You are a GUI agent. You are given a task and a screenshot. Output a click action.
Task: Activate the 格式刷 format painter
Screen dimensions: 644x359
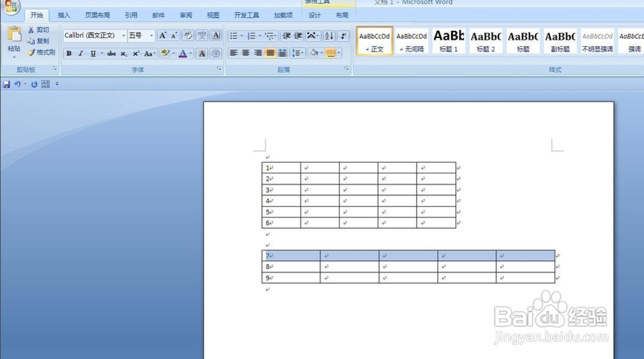tap(41, 53)
